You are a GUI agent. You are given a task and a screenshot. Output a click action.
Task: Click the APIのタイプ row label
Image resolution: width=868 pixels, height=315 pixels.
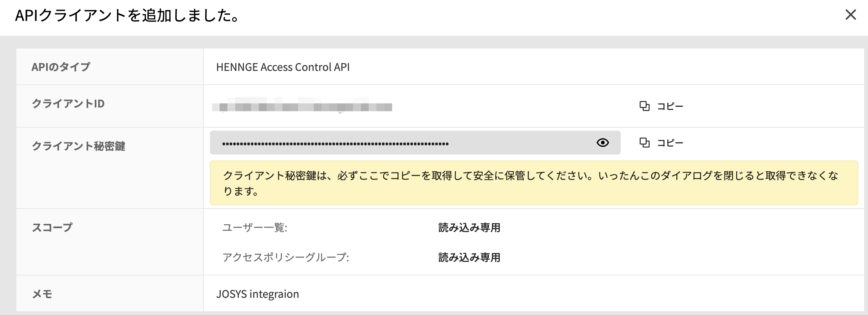[x=61, y=67]
